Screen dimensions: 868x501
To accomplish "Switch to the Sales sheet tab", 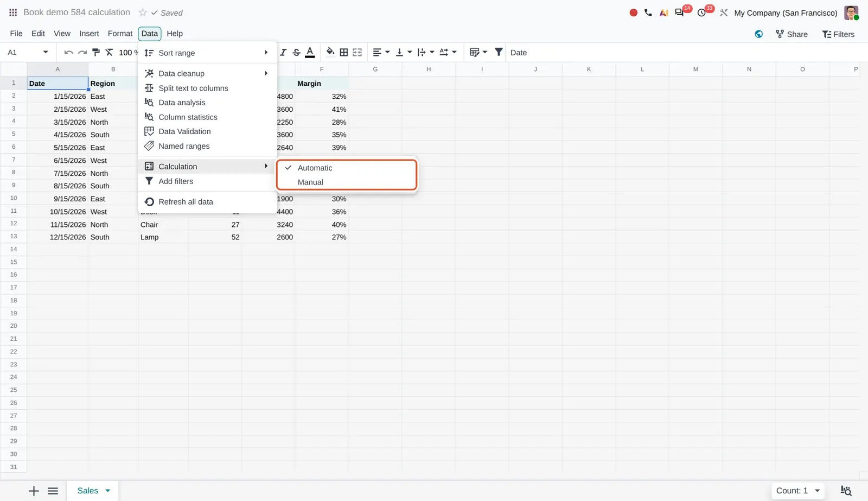I will (88, 491).
